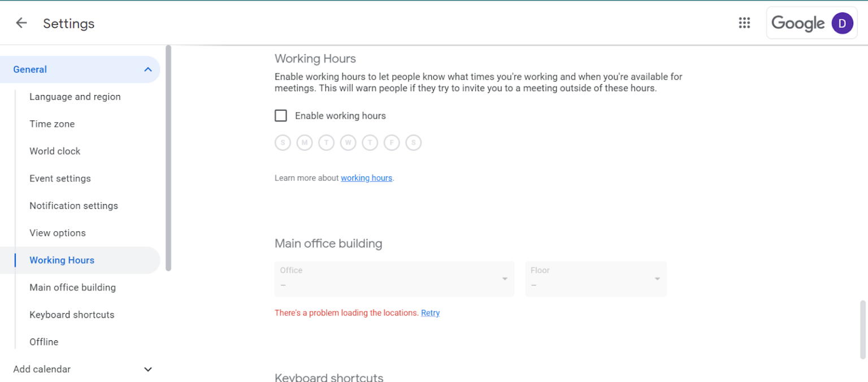Toggle the Saturday working day
This screenshot has width=868, height=382.
coord(413,142)
